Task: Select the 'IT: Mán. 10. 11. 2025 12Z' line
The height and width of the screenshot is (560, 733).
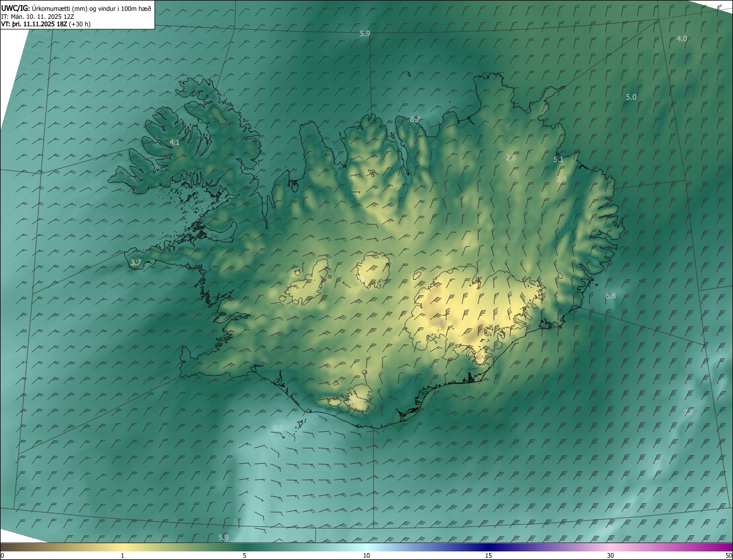Action: (38, 17)
